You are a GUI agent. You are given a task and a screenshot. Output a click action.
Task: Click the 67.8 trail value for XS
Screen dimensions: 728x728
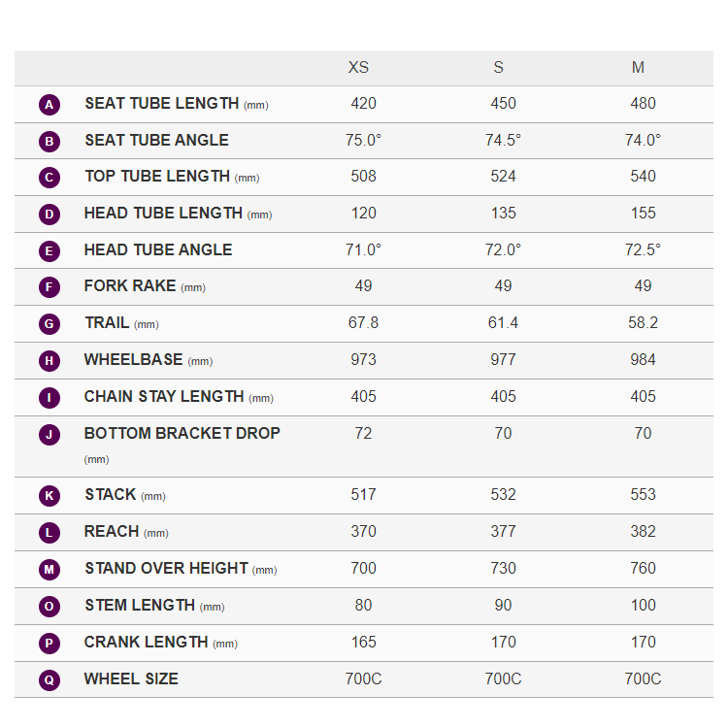coord(363,323)
